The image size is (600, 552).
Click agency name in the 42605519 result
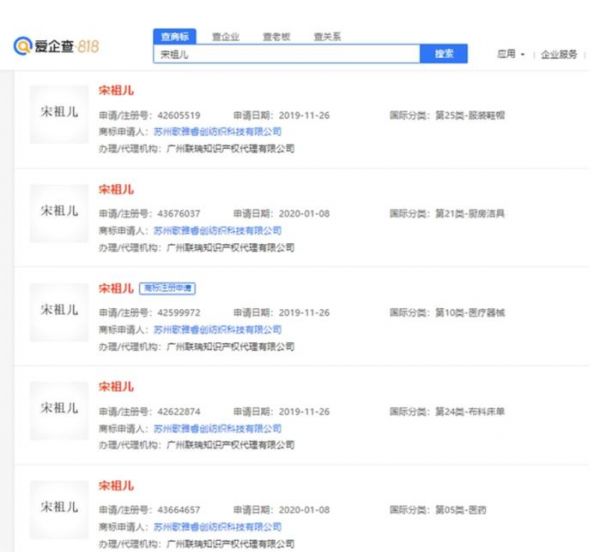tap(230, 149)
